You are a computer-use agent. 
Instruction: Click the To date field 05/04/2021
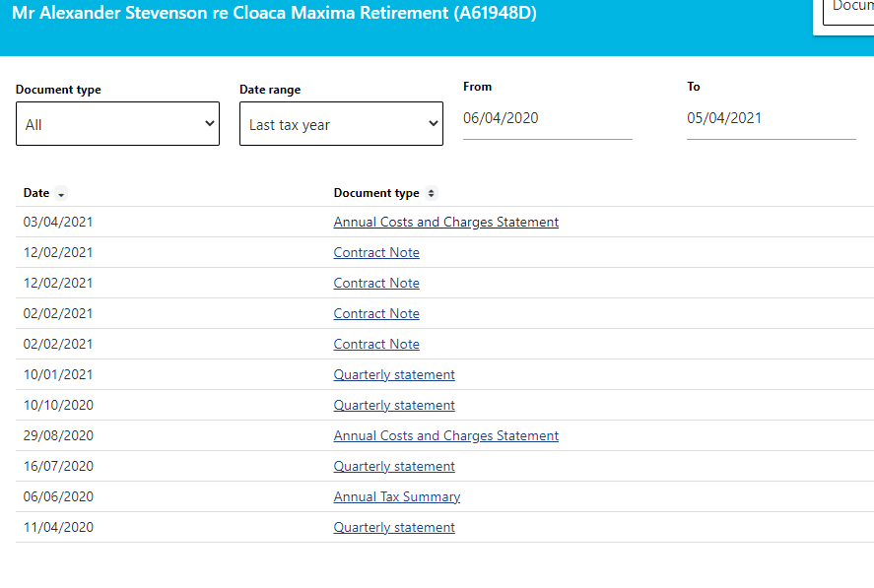771,118
